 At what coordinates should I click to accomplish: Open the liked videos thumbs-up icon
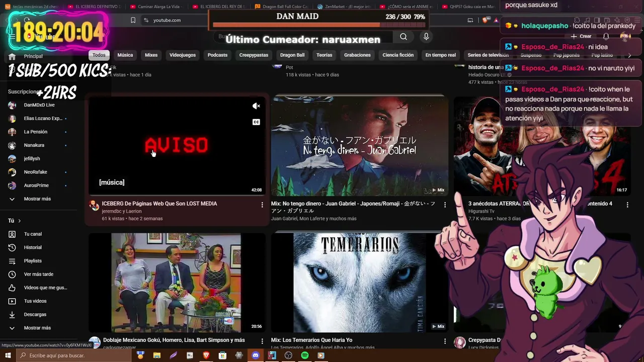[12, 288]
